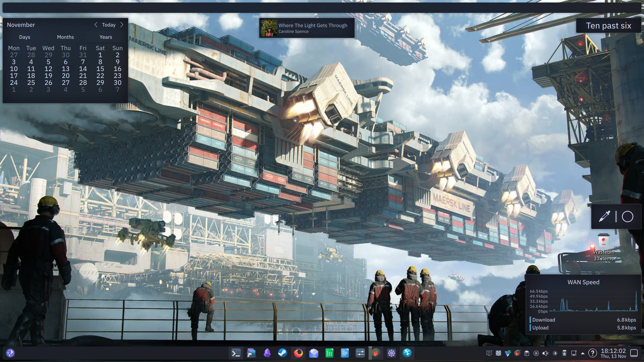This screenshot has width=644, height=362.
Task: Open the volume speaker tray icon
Action: point(545,353)
